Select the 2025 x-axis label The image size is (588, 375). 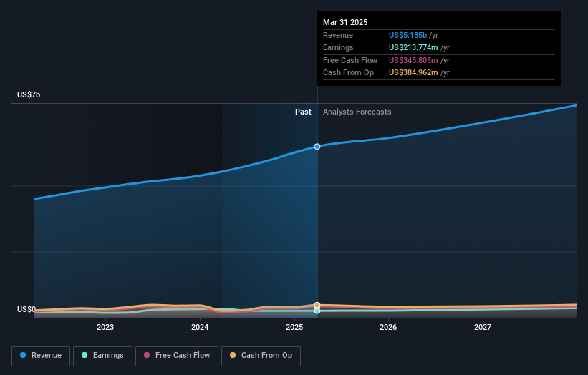coord(294,327)
